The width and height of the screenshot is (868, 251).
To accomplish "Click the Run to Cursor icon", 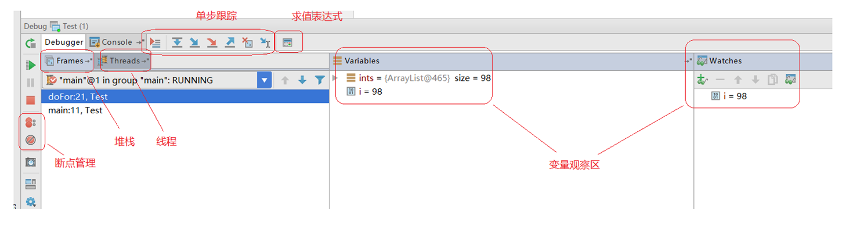I will [x=265, y=42].
